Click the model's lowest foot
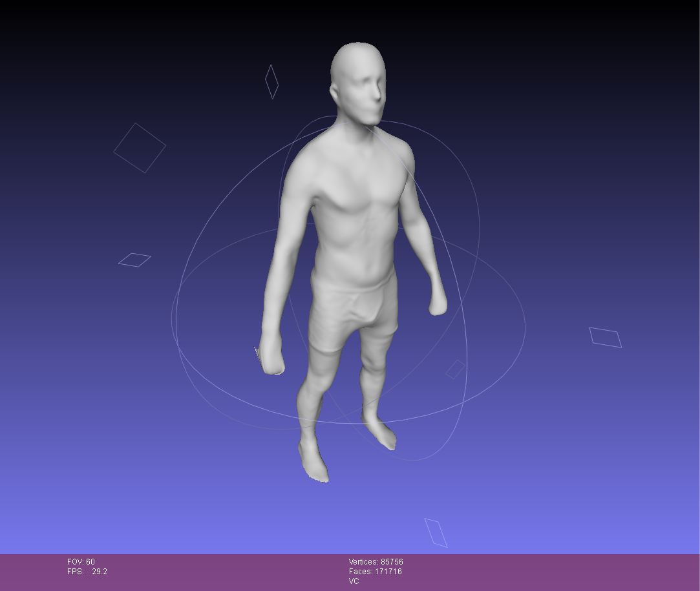The width and height of the screenshot is (700, 591). click(313, 461)
